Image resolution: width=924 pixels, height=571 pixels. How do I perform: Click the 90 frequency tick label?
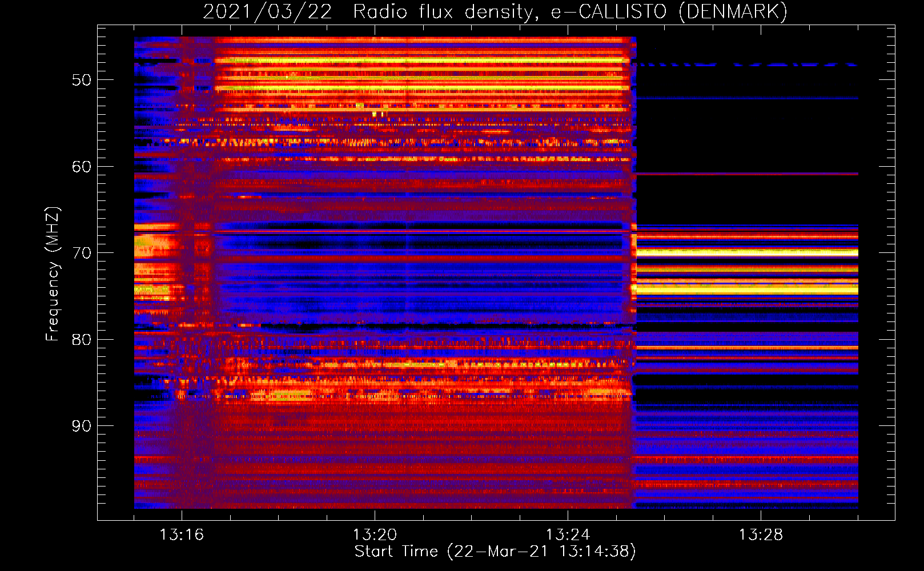[x=82, y=426]
